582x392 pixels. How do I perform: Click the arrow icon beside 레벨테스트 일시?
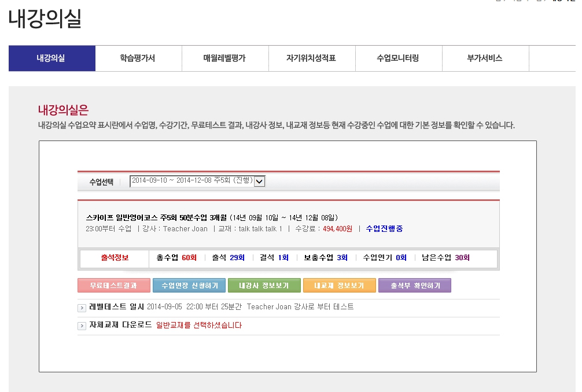pos(82,308)
